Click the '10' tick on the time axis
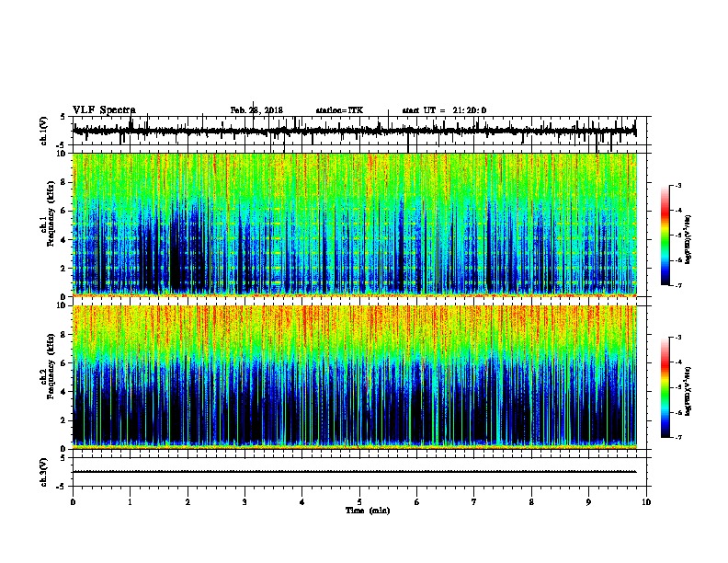The image size is (728, 563). pyautogui.click(x=646, y=502)
